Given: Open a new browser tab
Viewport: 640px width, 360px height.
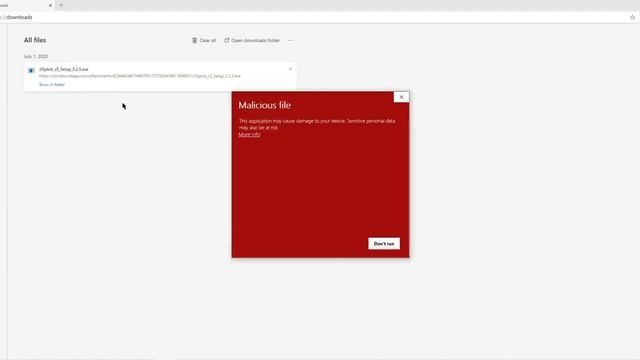Looking at the screenshot, I should 61,5.
